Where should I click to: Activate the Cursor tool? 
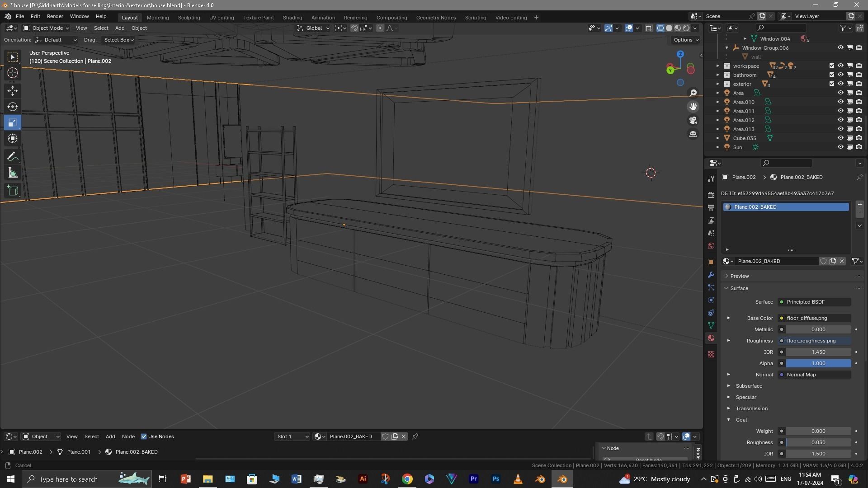(13, 73)
